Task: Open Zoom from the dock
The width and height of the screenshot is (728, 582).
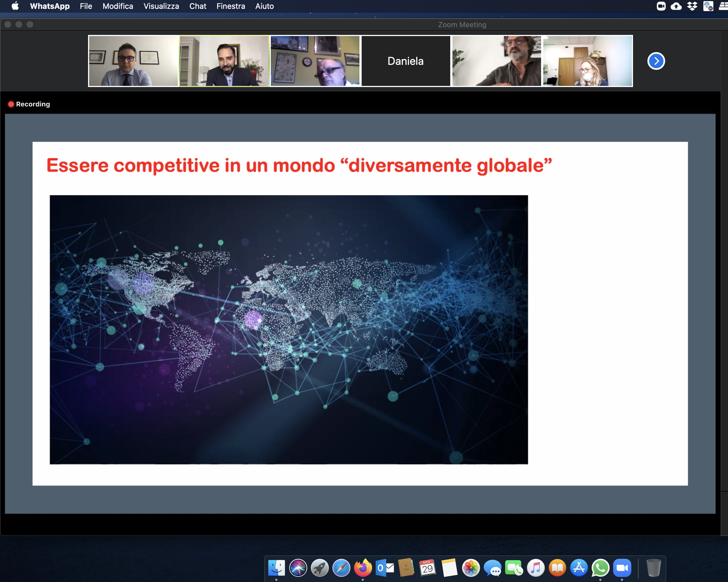Action: (x=622, y=568)
